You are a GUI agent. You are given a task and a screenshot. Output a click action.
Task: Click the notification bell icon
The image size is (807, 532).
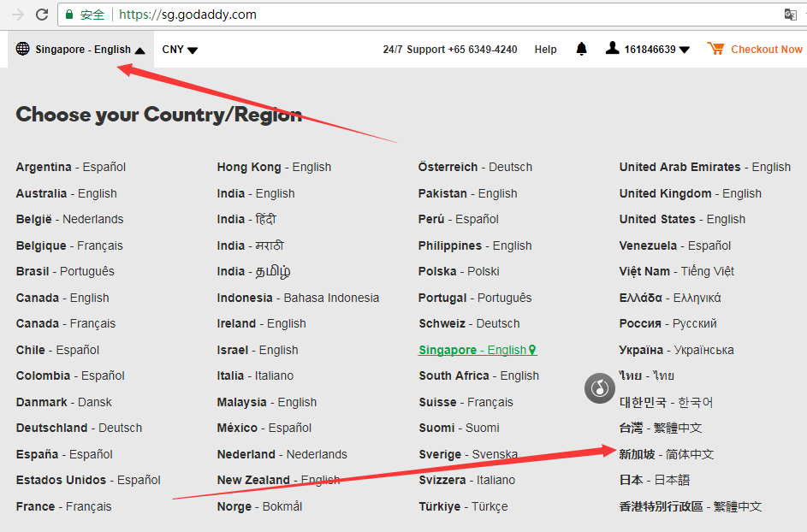click(x=582, y=49)
